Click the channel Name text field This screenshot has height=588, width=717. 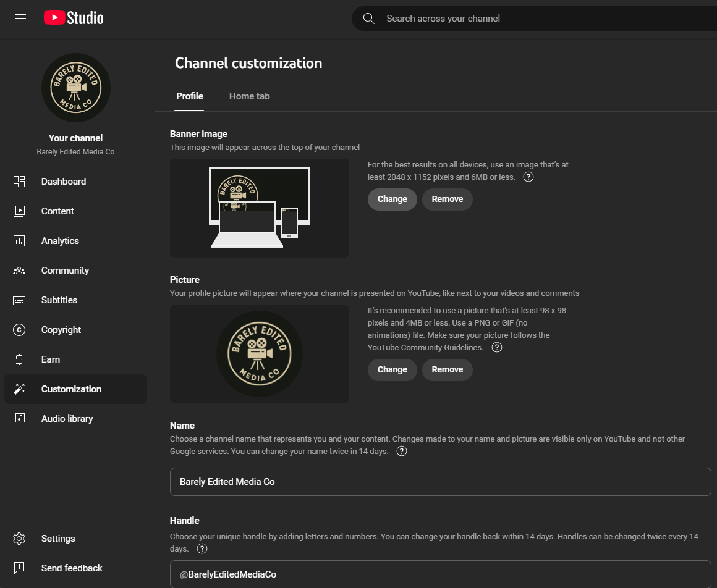(440, 482)
